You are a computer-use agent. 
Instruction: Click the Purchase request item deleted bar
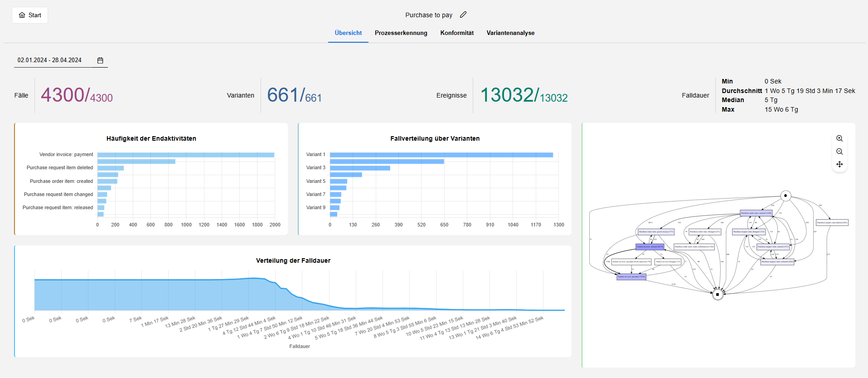coord(111,168)
